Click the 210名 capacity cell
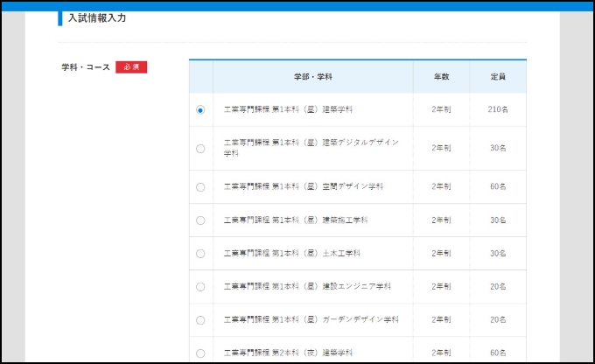Viewport: 595px width, 364px height. coord(498,110)
